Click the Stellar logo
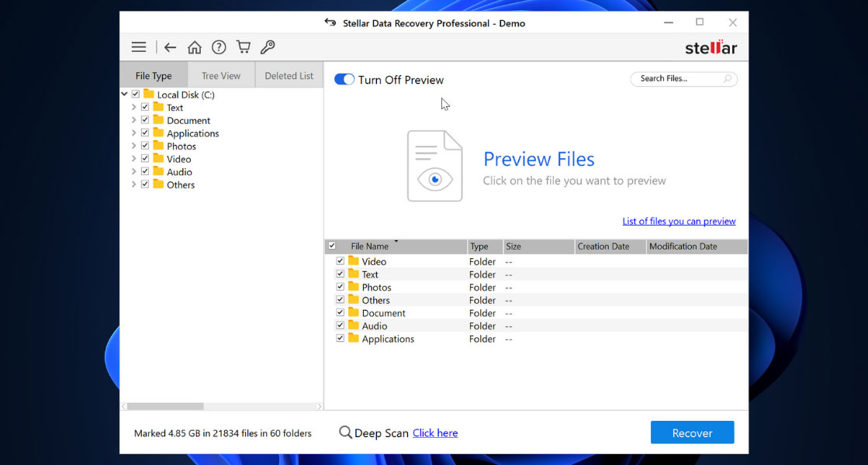Image resolution: width=868 pixels, height=465 pixels. 711,46
